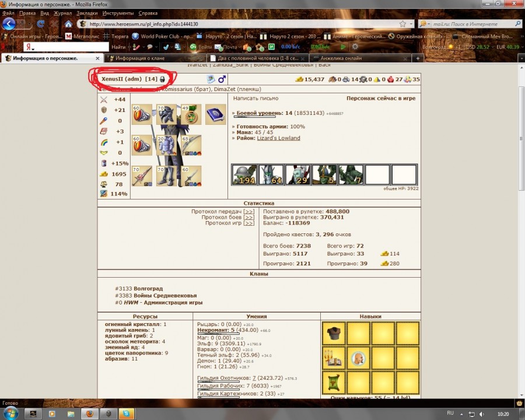
Task: Click the gold coins icon showing 15,437
Action: [299, 79]
